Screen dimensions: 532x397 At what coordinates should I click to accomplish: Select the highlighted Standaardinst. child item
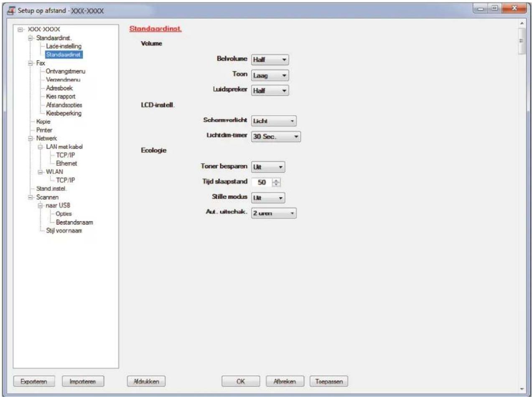tap(64, 54)
